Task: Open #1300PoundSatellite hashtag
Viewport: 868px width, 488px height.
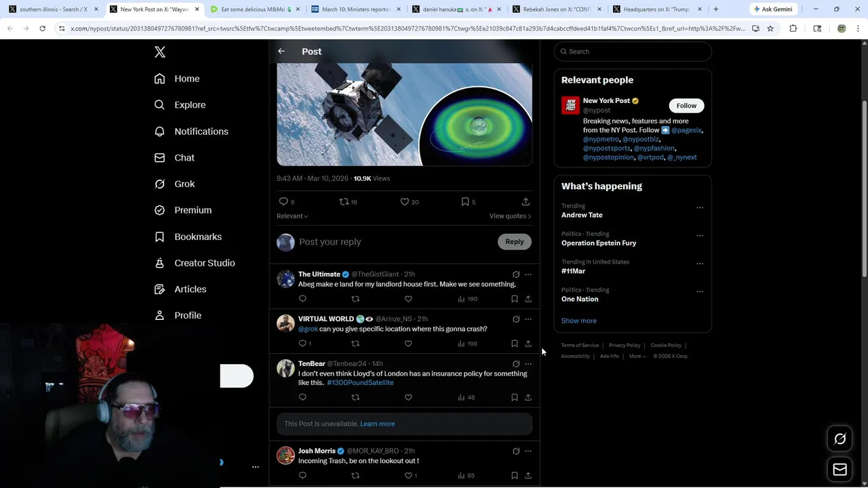Action: point(360,383)
